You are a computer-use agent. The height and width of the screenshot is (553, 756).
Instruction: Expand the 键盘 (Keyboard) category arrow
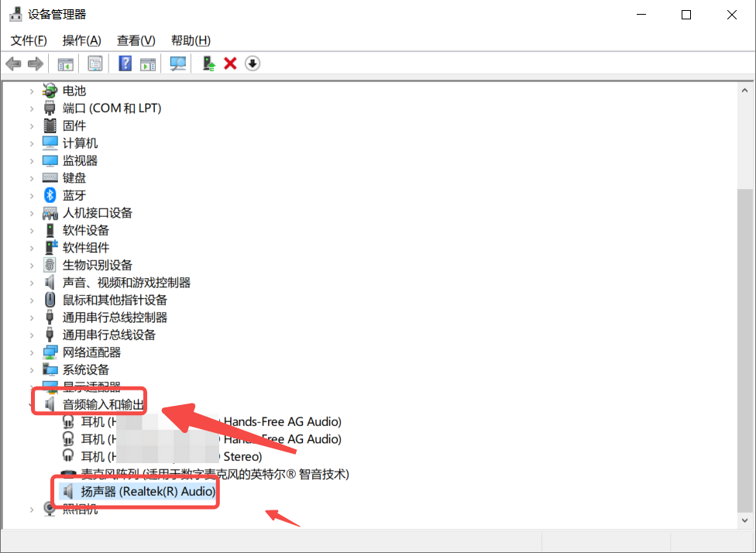click(32, 178)
